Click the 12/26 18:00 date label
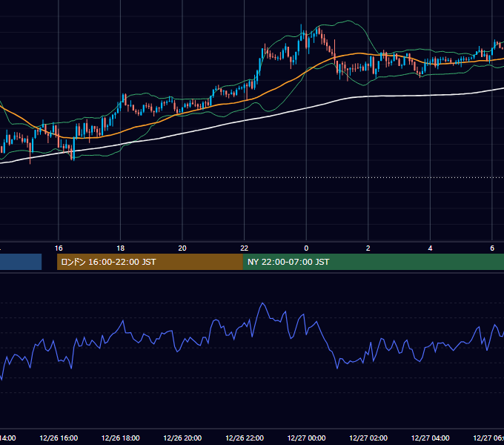Viewport: 504px width, 445px height. pos(121,438)
